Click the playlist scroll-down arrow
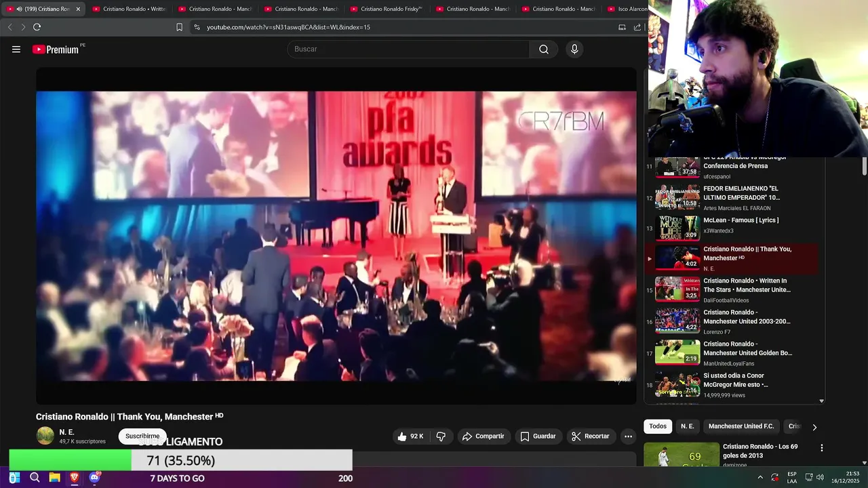 point(821,401)
